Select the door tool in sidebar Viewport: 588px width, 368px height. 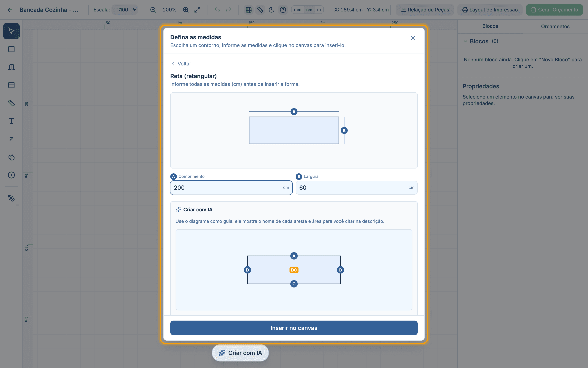11,67
